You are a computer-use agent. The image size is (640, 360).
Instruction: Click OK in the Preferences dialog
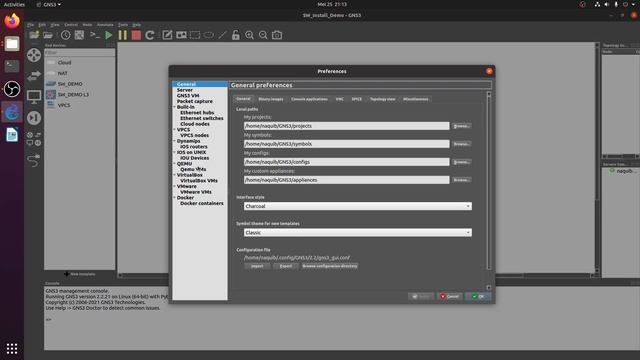pos(478,297)
